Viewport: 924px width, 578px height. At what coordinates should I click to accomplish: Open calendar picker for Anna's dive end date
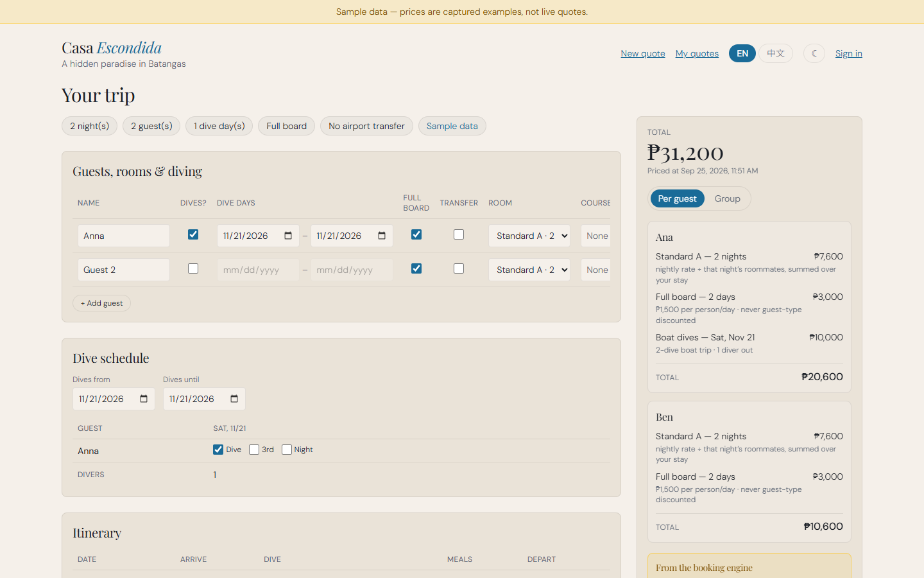point(382,236)
